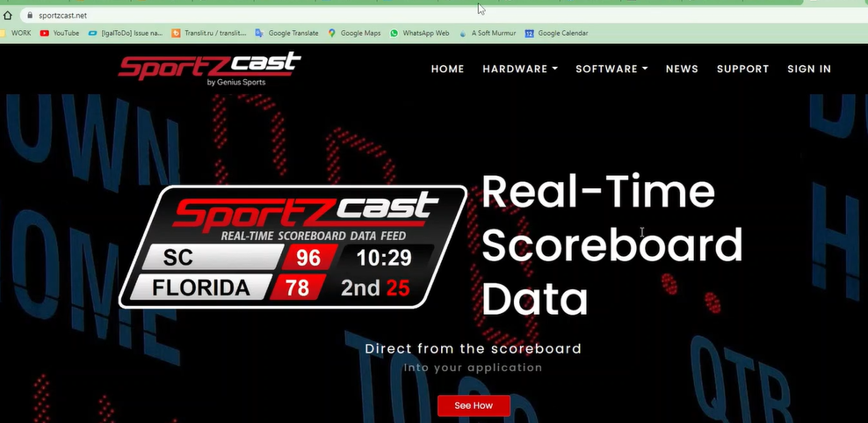The height and width of the screenshot is (423, 868).
Task: Open the WORK bookmarks folder
Action: click(16, 33)
